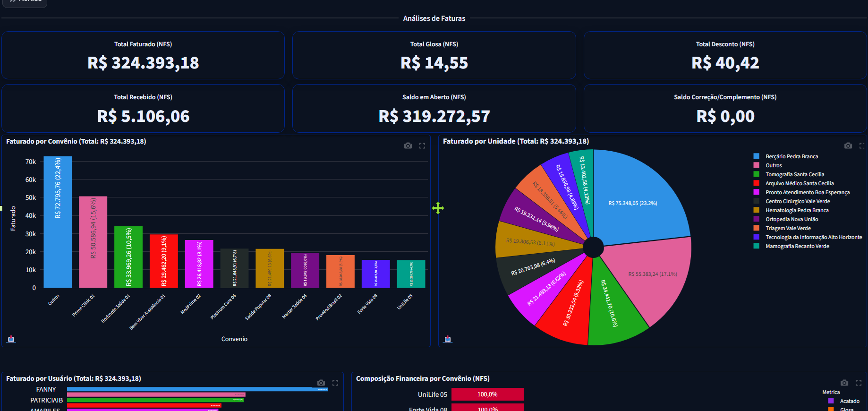Click the UniLife 05 100,0% red bar

click(487, 394)
